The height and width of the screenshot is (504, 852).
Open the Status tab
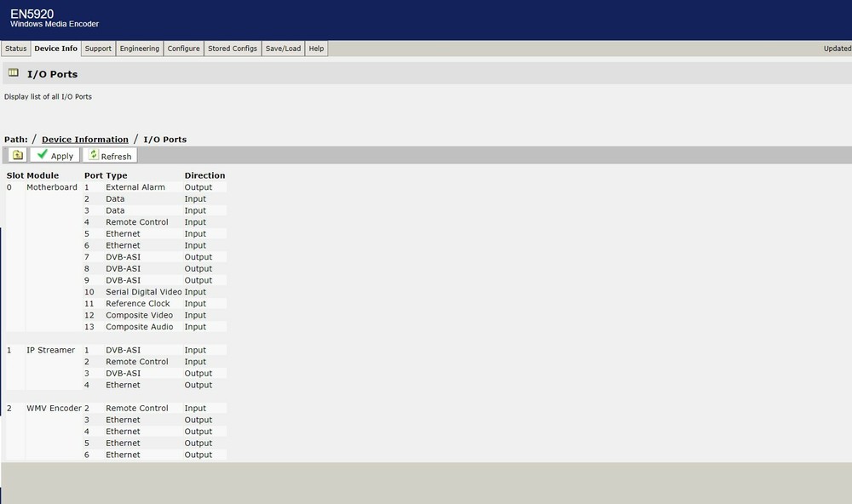click(x=15, y=49)
